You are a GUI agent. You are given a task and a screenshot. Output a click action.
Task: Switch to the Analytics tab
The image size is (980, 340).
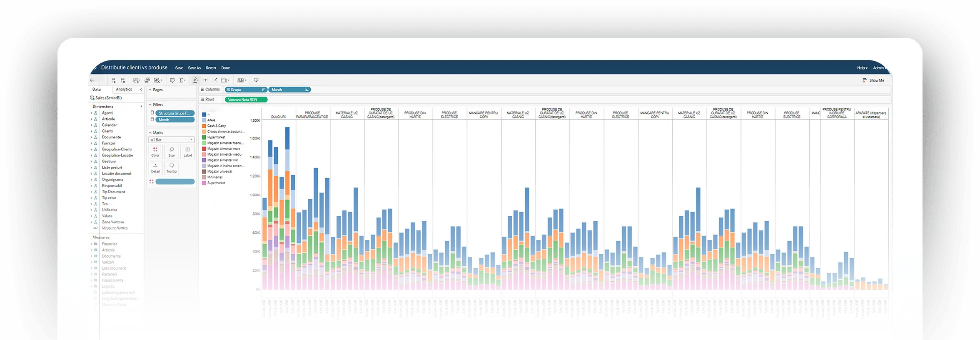coord(124,90)
